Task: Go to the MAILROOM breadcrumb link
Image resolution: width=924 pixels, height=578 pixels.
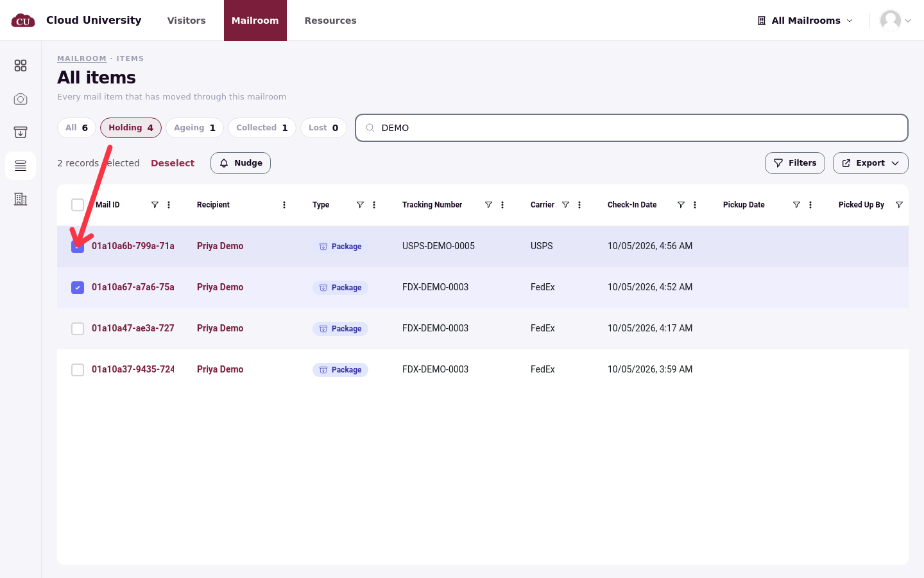Action: click(x=81, y=58)
